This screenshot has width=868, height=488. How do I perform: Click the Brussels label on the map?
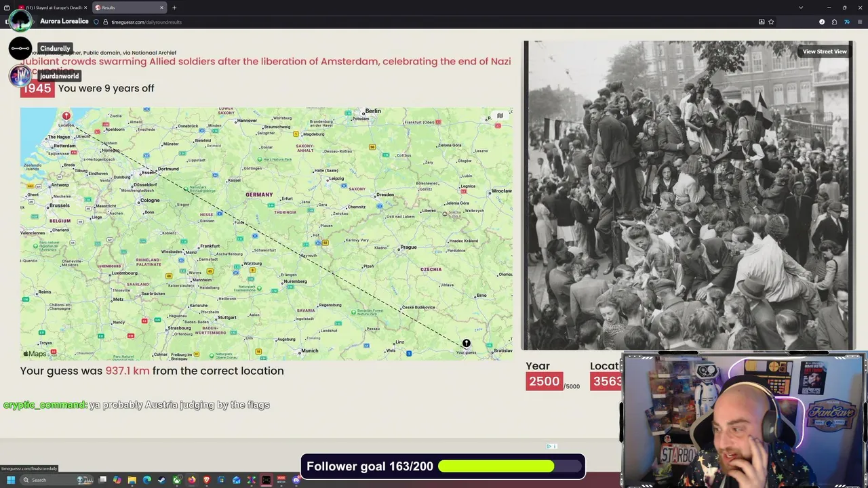tap(60, 205)
